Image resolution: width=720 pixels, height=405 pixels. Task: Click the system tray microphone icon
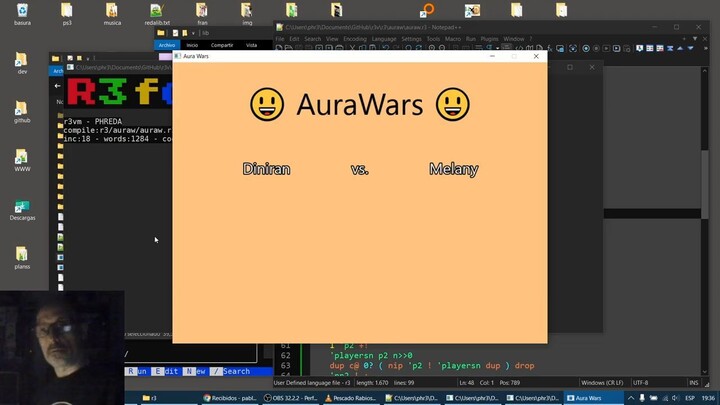(642, 398)
